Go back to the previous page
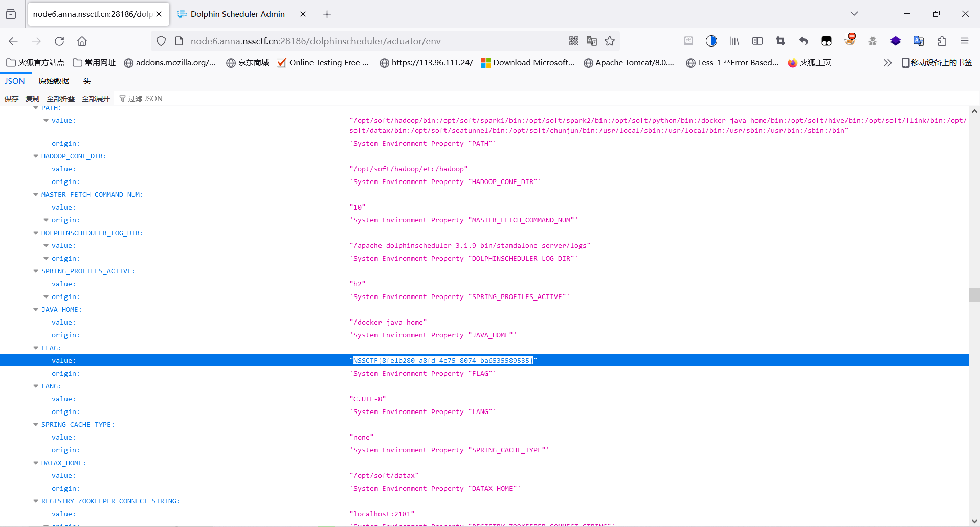980x527 pixels. coord(13,41)
